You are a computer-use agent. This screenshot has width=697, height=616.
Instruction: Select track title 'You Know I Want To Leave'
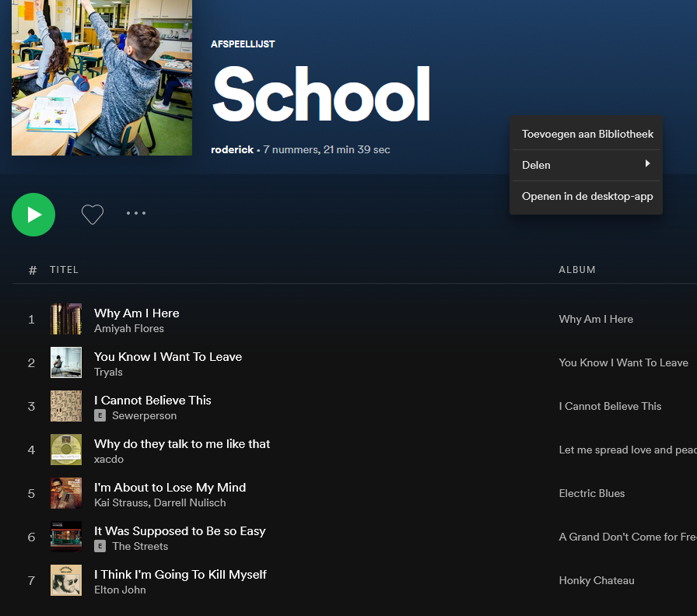168,357
